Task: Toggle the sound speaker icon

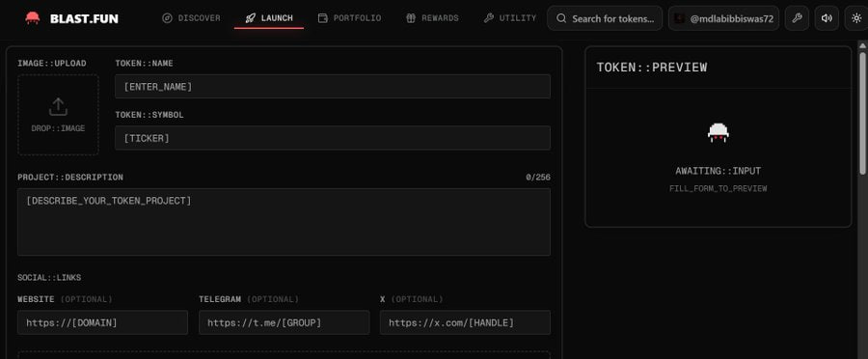Action: point(827,18)
